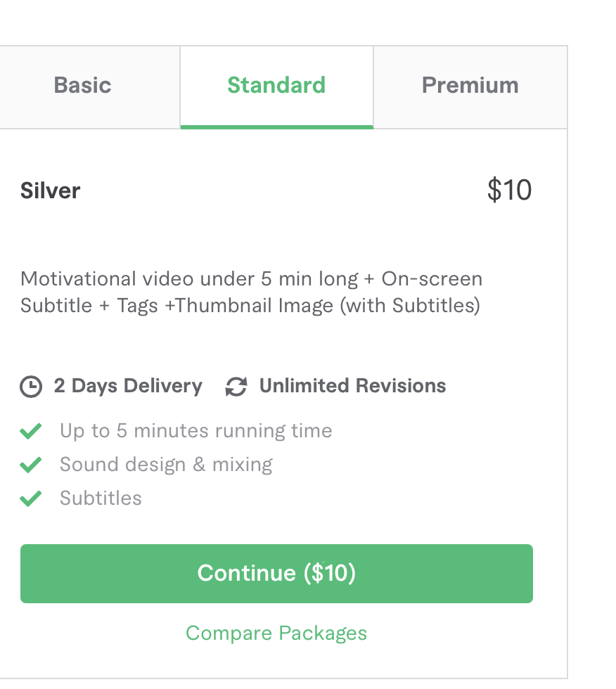Open the Compare Packages link
The image size is (616, 689).
(x=276, y=633)
